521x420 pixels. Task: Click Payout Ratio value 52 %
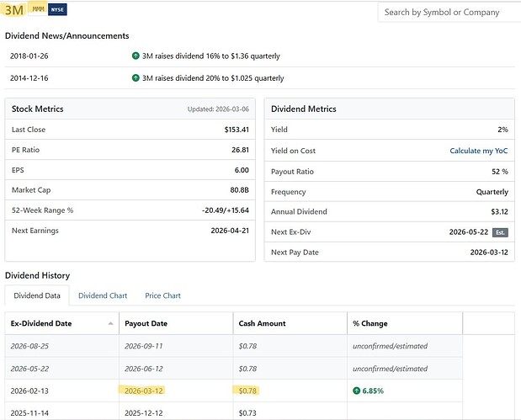coord(500,172)
